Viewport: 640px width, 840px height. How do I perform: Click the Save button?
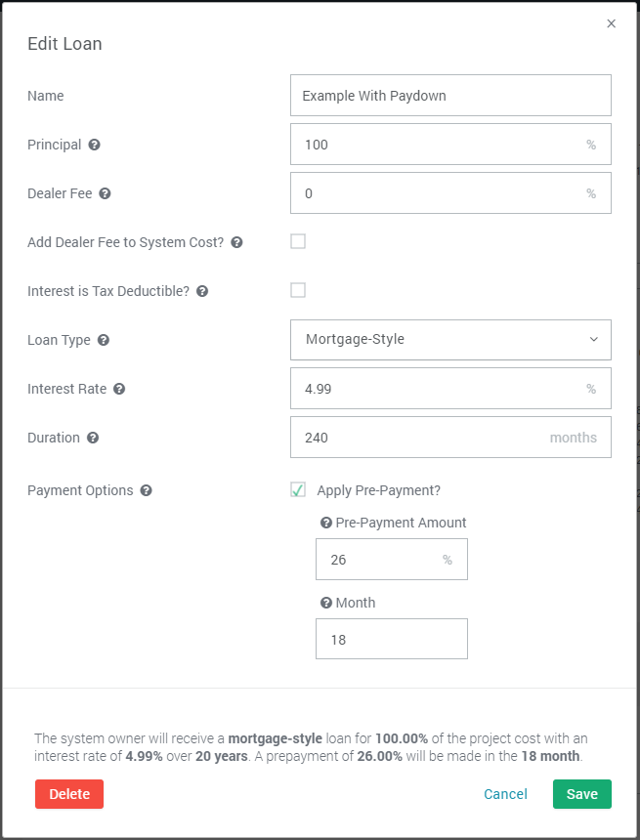582,794
